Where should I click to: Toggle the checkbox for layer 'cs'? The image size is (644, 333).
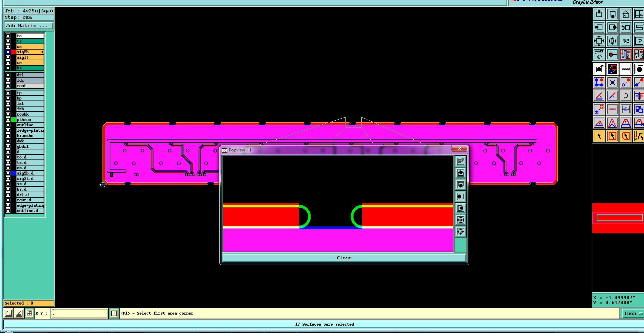[8, 47]
